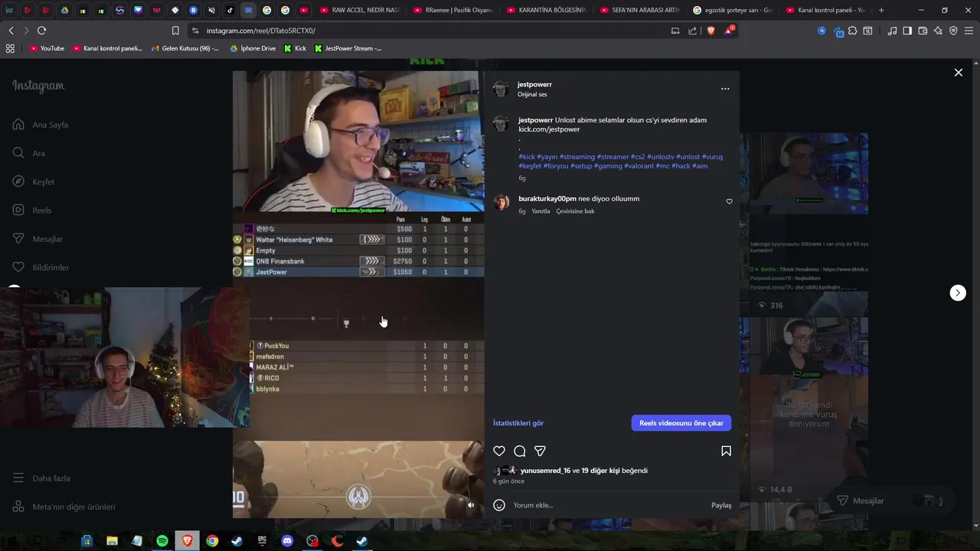Viewport: 980px width, 551px height.
Task: Open a new browser tab with the plus
Action: click(881, 10)
